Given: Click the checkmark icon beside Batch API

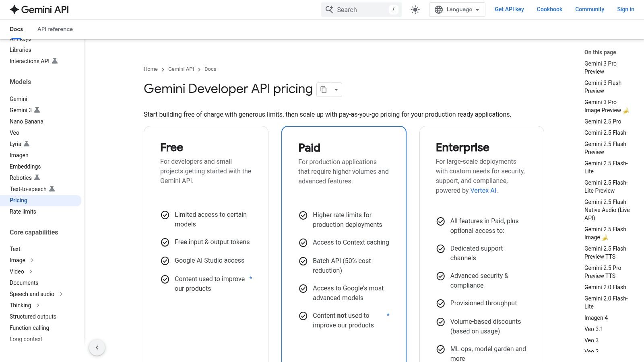Looking at the screenshot, I should pos(303,261).
